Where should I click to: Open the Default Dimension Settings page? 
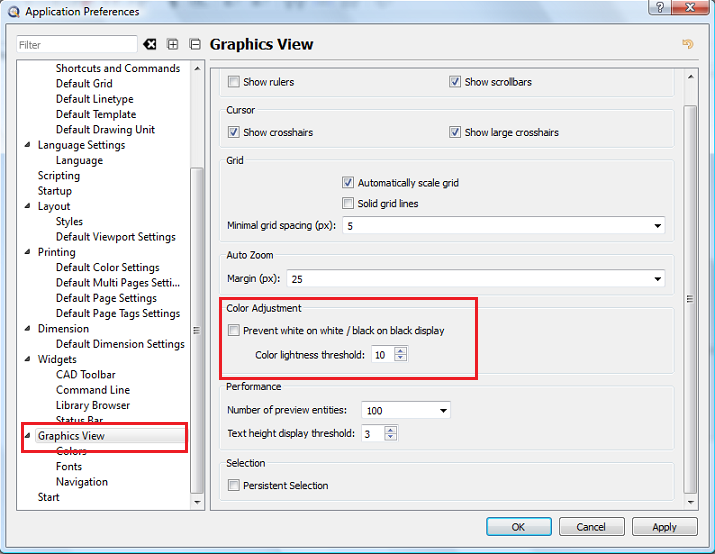pos(120,344)
